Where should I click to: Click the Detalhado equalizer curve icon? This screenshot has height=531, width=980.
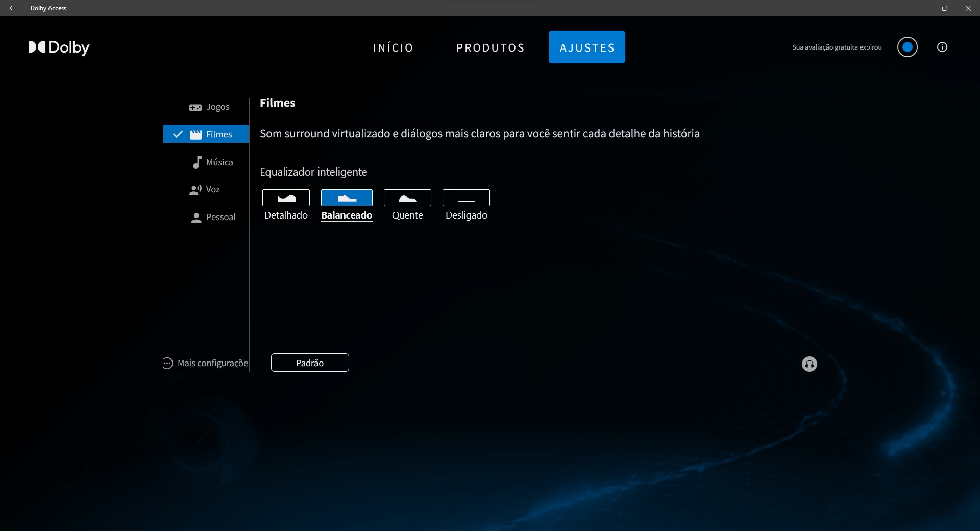click(x=286, y=198)
